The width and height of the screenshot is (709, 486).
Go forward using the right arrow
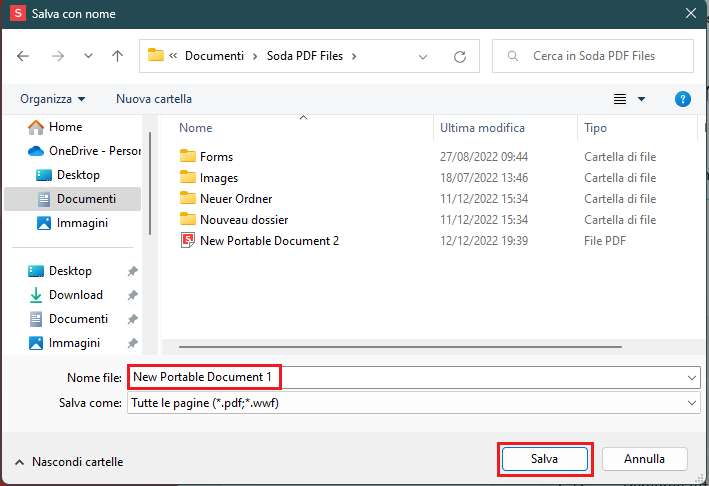[x=58, y=56]
